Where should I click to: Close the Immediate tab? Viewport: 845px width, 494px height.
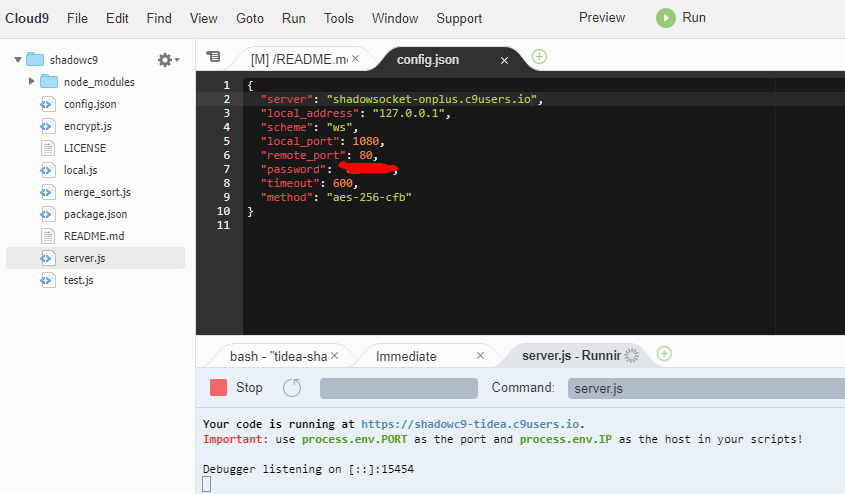pyautogui.click(x=481, y=356)
